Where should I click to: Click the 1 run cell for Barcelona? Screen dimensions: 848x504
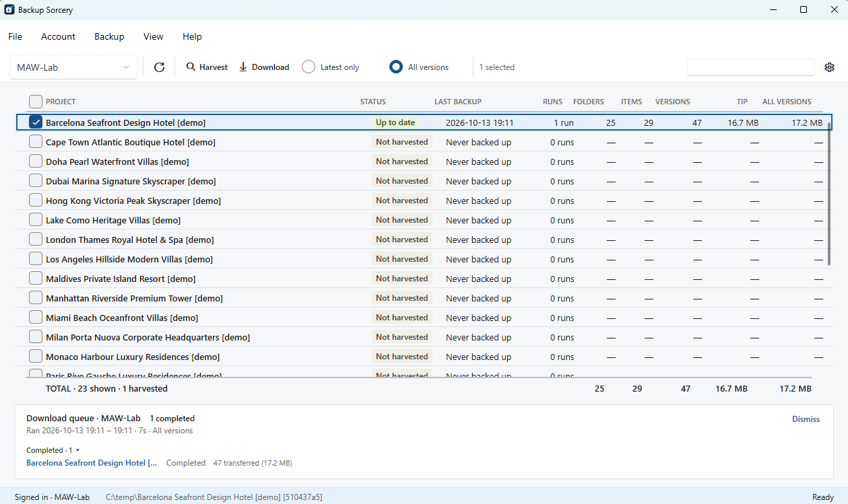click(x=564, y=123)
